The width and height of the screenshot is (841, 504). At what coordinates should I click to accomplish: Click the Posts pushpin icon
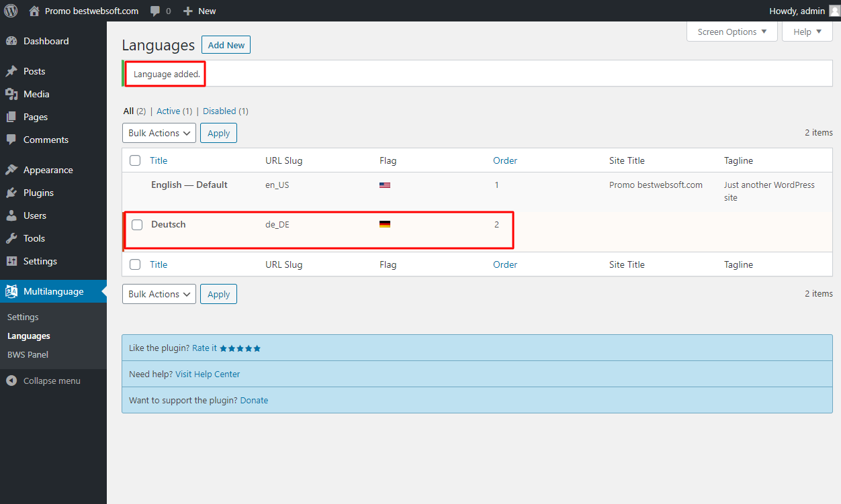(11, 71)
